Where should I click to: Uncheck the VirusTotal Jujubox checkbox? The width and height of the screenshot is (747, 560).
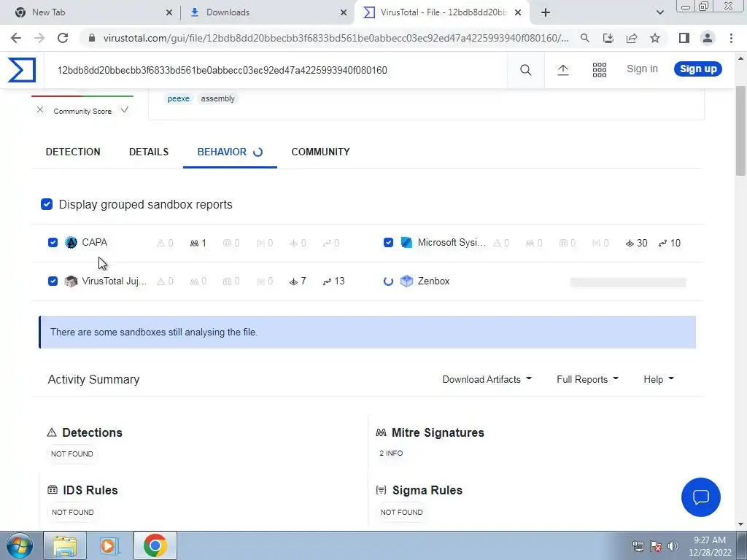[x=53, y=281]
